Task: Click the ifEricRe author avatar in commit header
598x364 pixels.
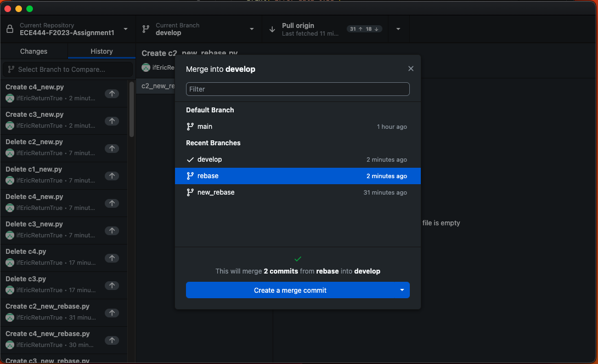Action: tap(146, 67)
